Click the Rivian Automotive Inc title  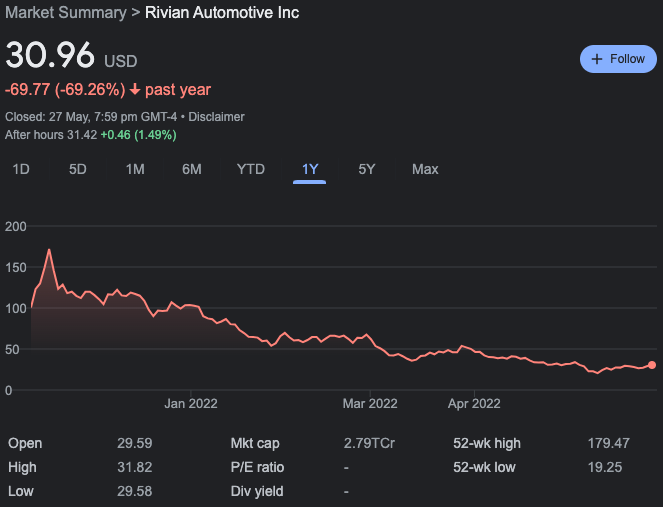pos(222,13)
